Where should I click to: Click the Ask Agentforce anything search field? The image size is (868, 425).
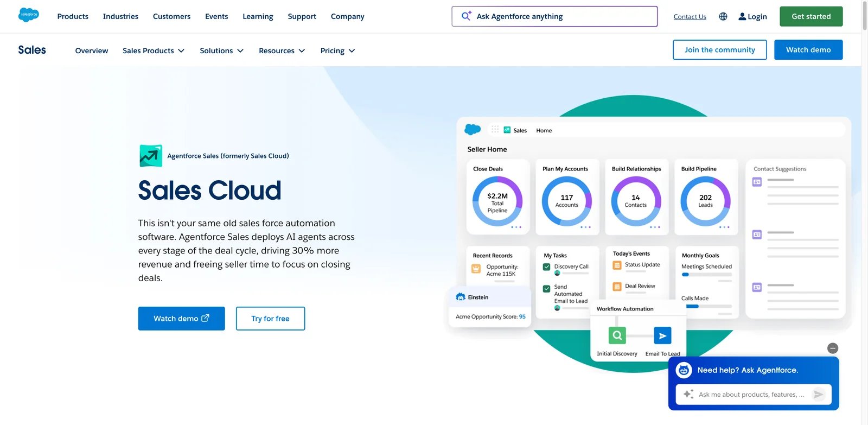pos(554,16)
